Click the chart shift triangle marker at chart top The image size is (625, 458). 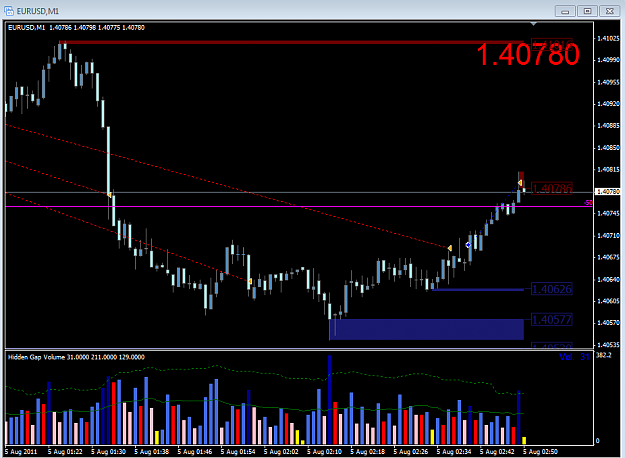534,24
